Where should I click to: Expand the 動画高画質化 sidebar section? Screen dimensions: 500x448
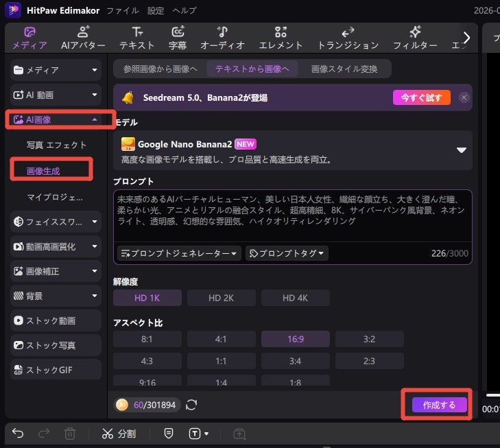pos(56,246)
